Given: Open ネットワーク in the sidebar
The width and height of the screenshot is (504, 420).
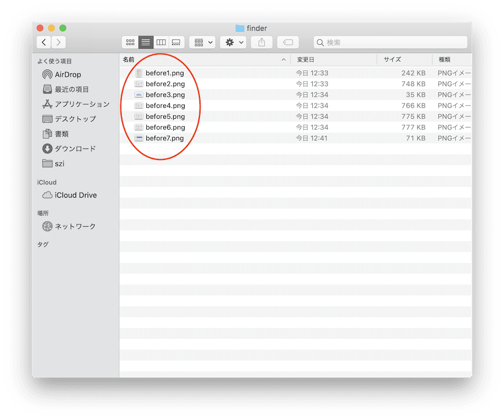Looking at the screenshot, I should (69, 226).
